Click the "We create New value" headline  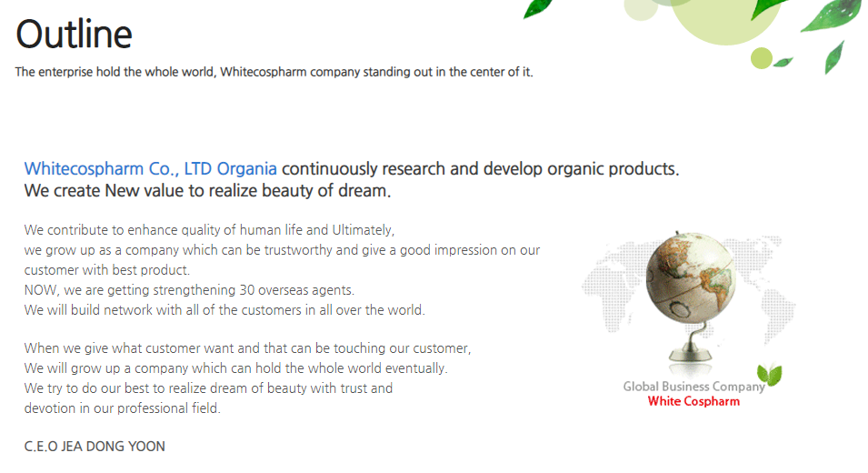(207, 191)
